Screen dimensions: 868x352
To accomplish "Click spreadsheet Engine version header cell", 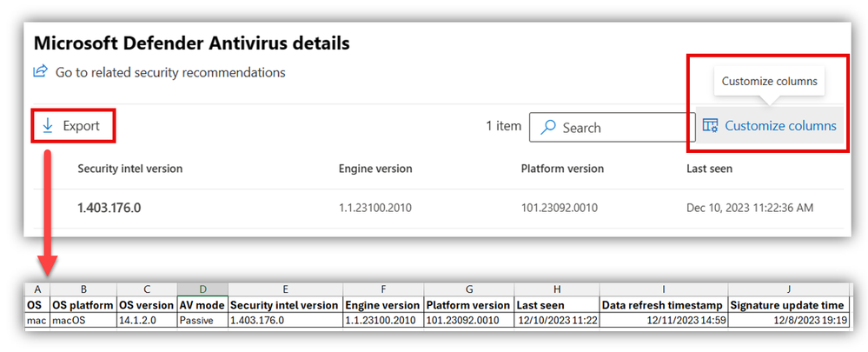I will 384,305.
